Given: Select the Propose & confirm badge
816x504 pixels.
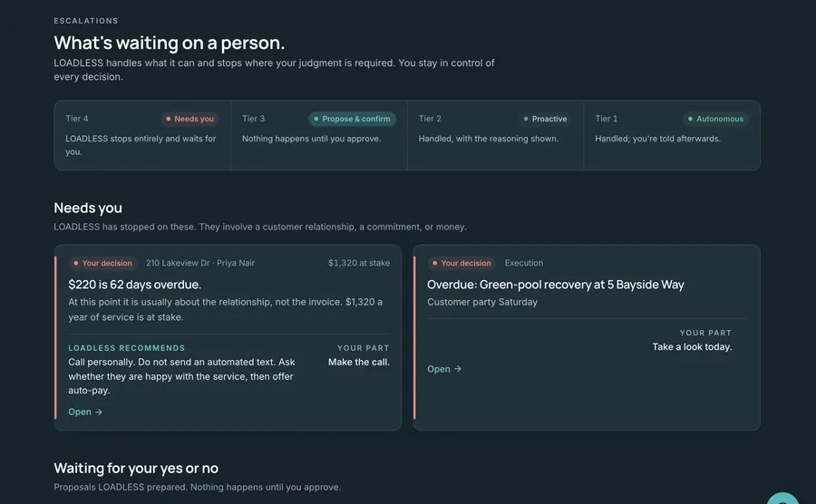Looking at the screenshot, I should click(353, 119).
